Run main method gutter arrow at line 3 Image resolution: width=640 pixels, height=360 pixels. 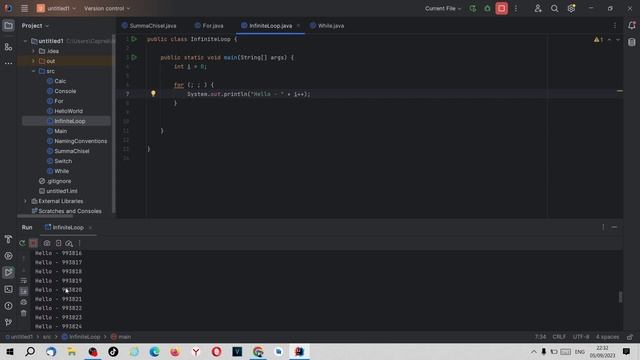click(134, 58)
